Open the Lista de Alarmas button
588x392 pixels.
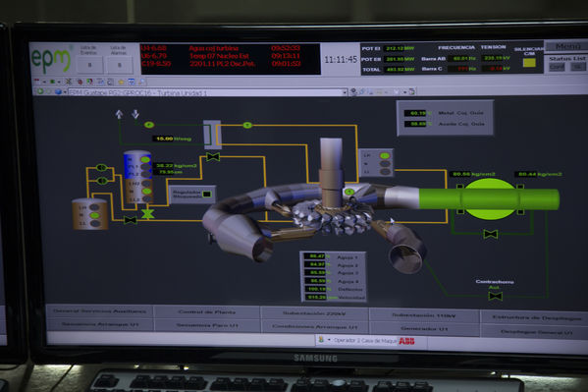119,65
